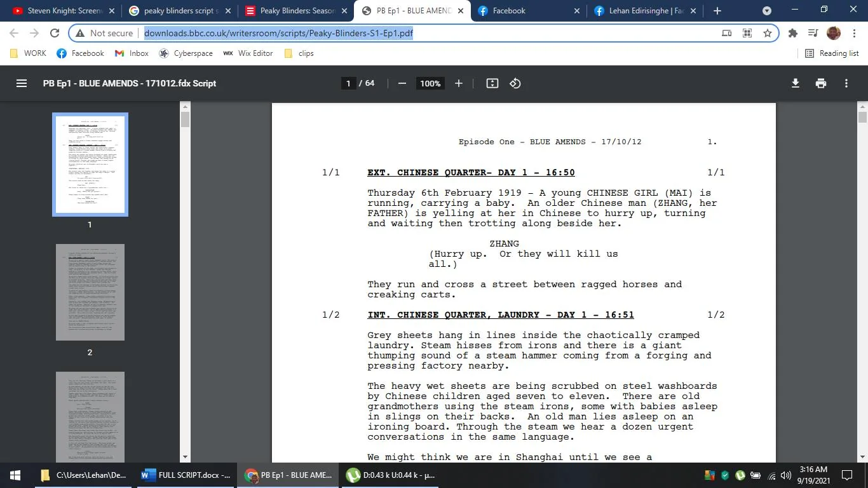
Task: Open the volume speaker tray icon
Action: [x=786, y=475]
